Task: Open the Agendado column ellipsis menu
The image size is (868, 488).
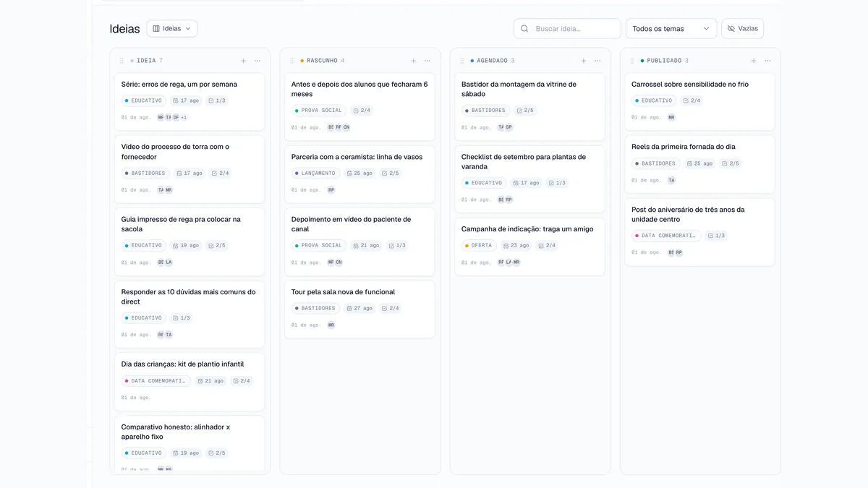Action: pos(597,61)
